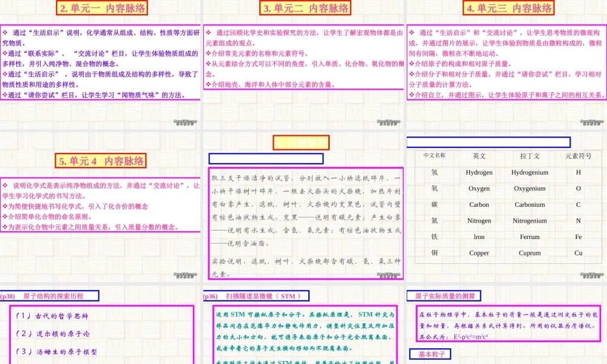
Task: Open the faded '6. 问题解答' slide title
Action: pyautogui.click(x=301, y=143)
